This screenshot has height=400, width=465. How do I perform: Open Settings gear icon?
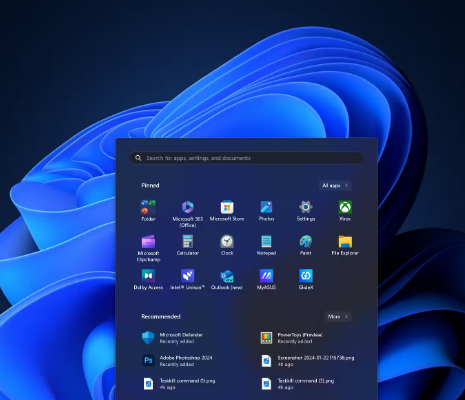(306, 207)
